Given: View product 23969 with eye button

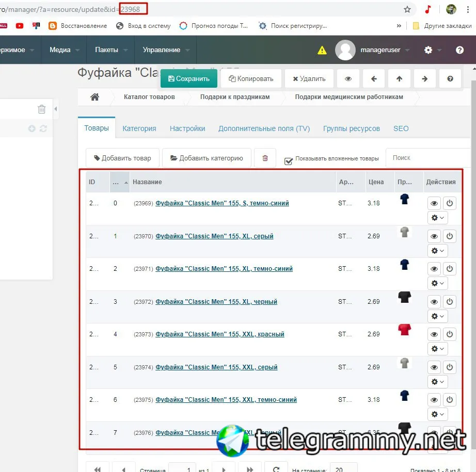Looking at the screenshot, I should tap(434, 203).
